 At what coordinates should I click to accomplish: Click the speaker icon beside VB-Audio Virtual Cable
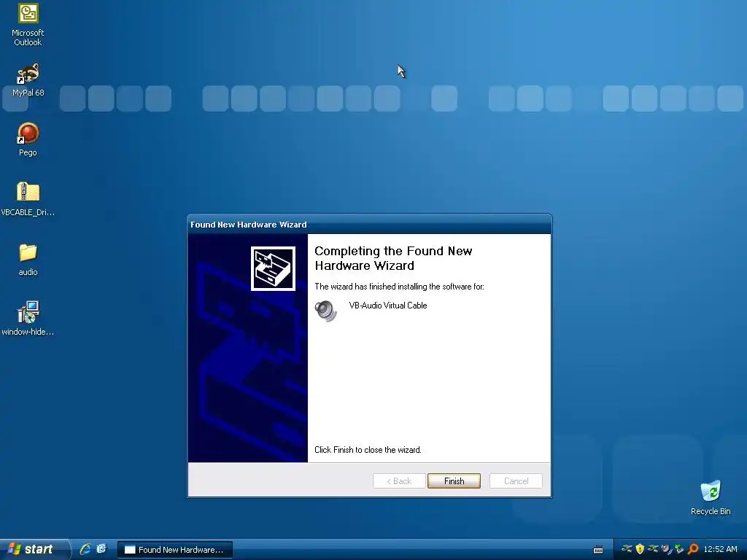(326, 311)
